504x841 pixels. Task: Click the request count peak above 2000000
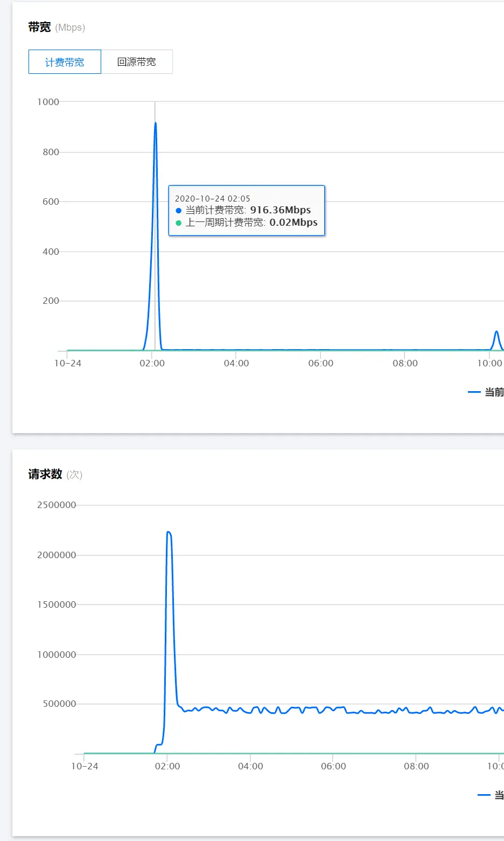click(x=169, y=532)
